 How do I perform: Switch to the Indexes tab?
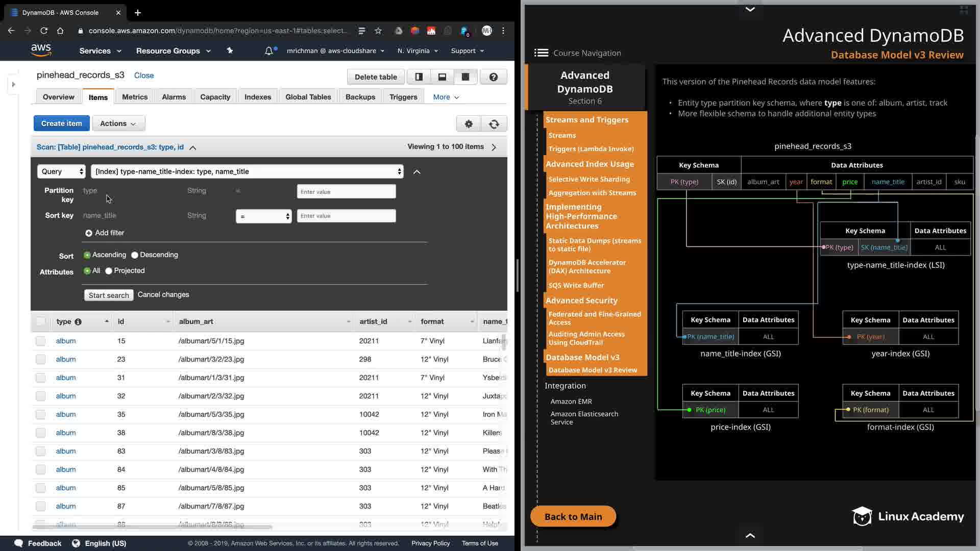click(257, 97)
